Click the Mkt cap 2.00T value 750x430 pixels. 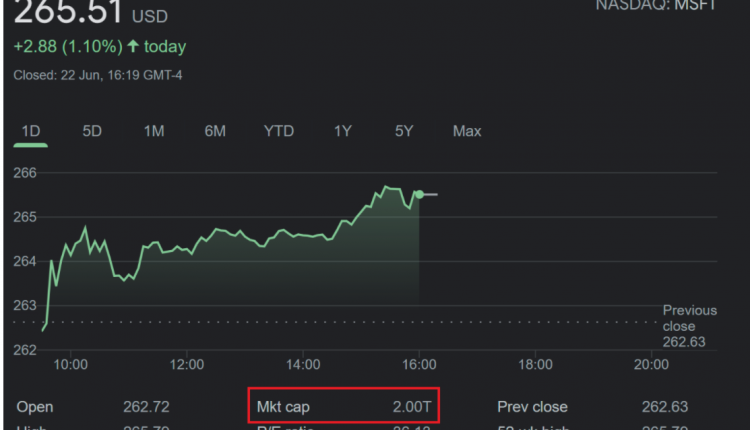pos(412,407)
